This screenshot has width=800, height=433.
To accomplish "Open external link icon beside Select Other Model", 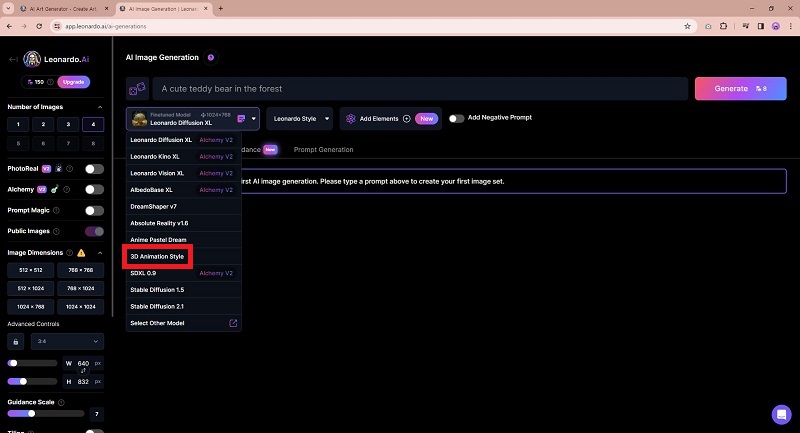I will (x=233, y=323).
